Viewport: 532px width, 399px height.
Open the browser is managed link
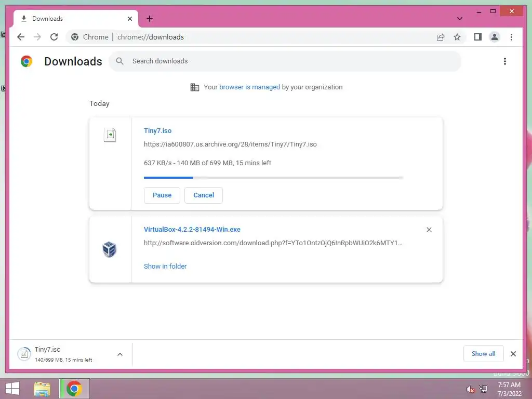pyautogui.click(x=249, y=87)
